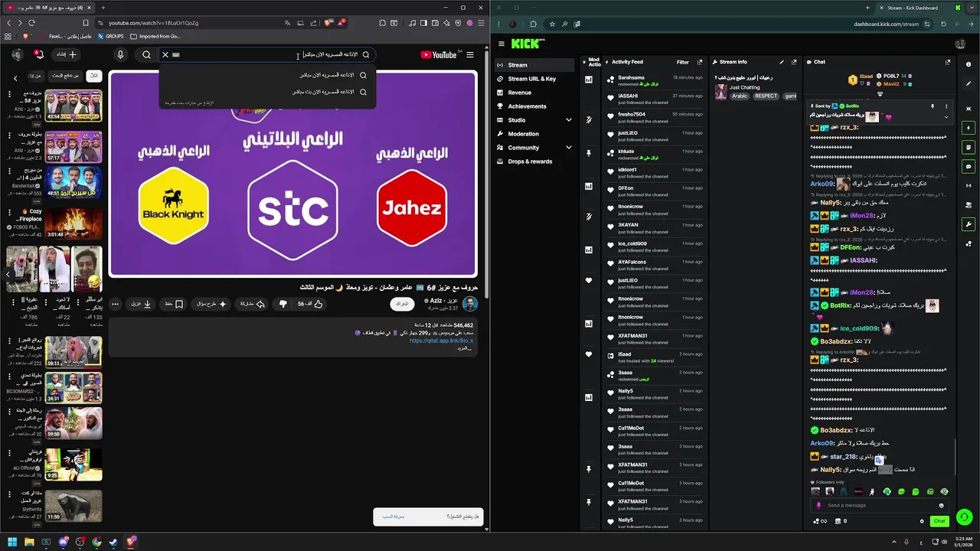The width and height of the screenshot is (980, 551).
Task: Open Moderation in Kick sidebar
Action: click(x=534, y=134)
